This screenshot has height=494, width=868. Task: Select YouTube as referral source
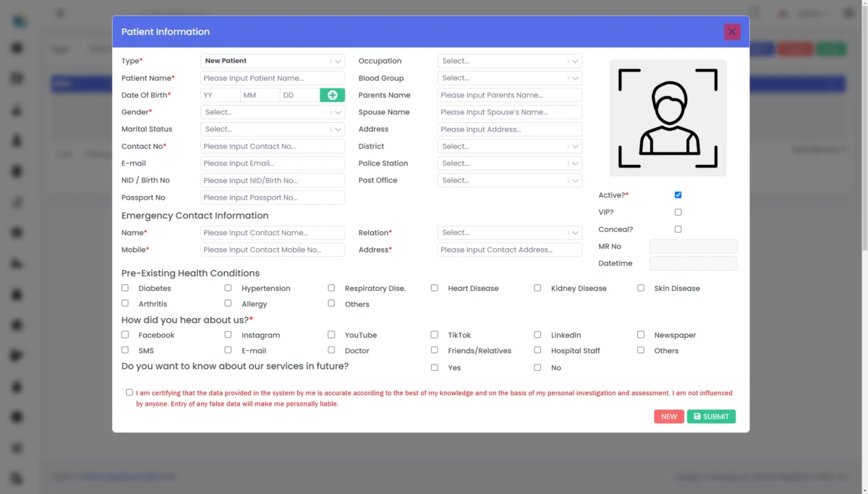pos(331,335)
